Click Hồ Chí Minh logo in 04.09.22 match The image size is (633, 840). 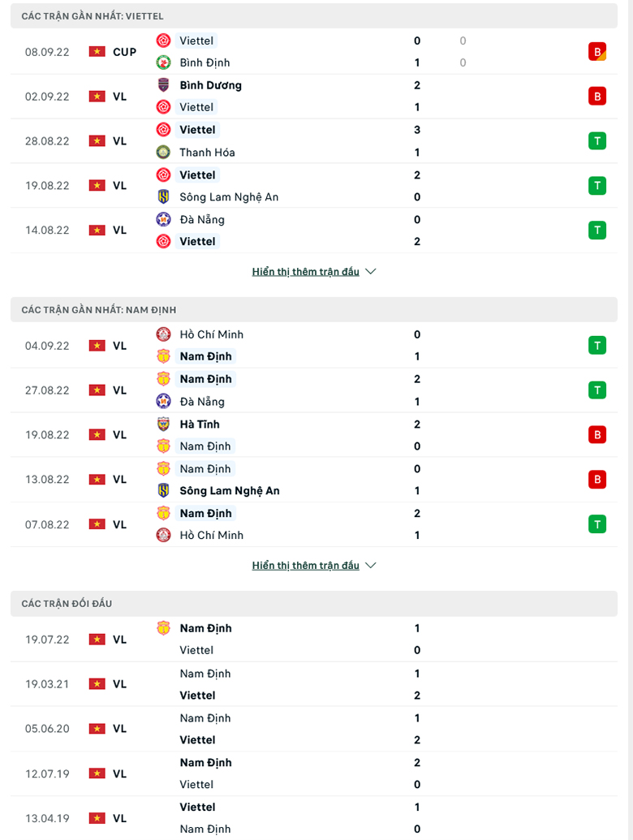pyautogui.click(x=163, y=334)
